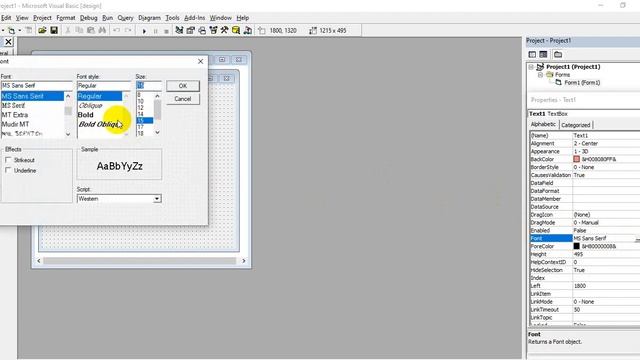Viewport: 640px width, 360px height.
Task: Open the Add-Ins menu
Action: 195,18
